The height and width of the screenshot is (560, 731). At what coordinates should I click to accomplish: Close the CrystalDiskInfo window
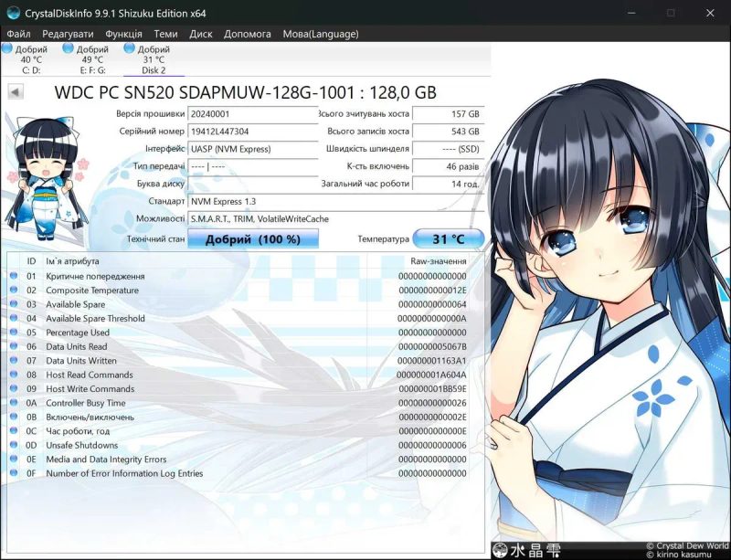coord(710,13)
